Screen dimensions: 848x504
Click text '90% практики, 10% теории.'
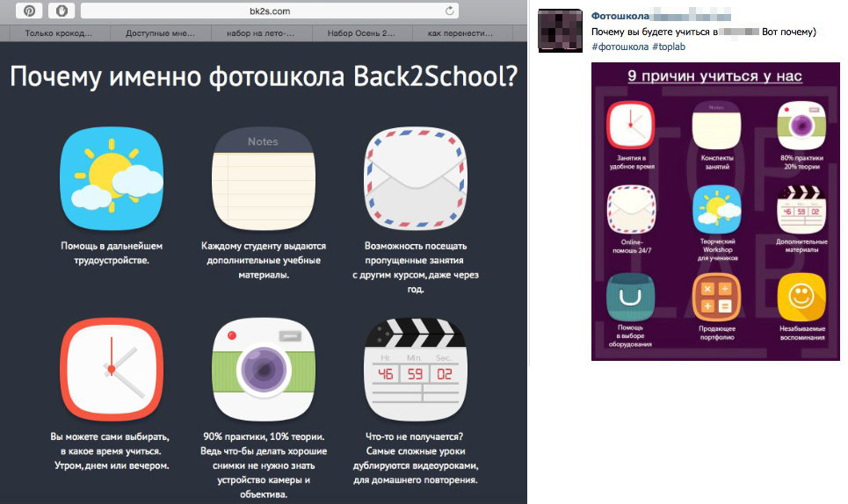pyautogui.click(x=264, y=436)
